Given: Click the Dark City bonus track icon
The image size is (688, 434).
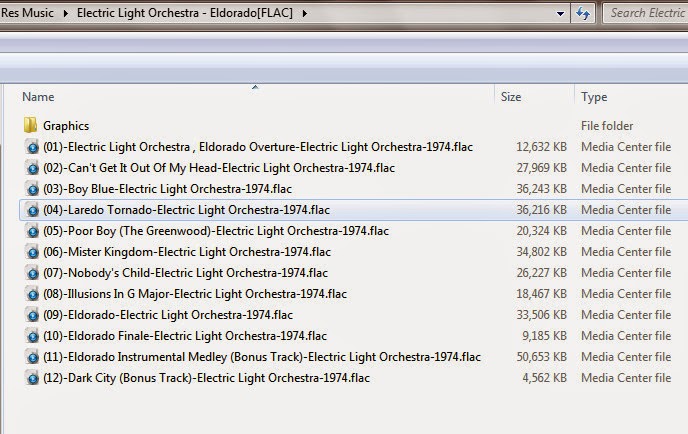Looking at the screenshot, I should [33, 378].
